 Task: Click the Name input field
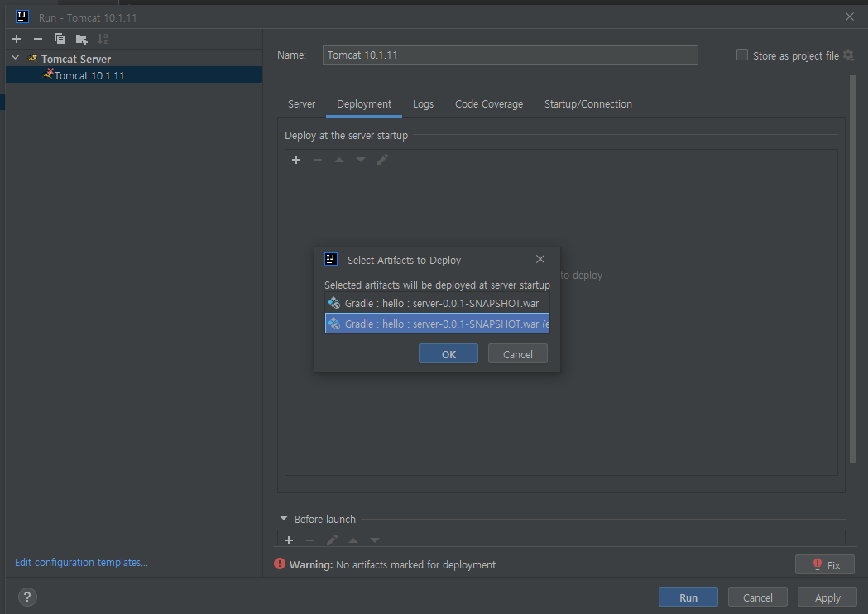pyautogui.click(x=510, y=55)
